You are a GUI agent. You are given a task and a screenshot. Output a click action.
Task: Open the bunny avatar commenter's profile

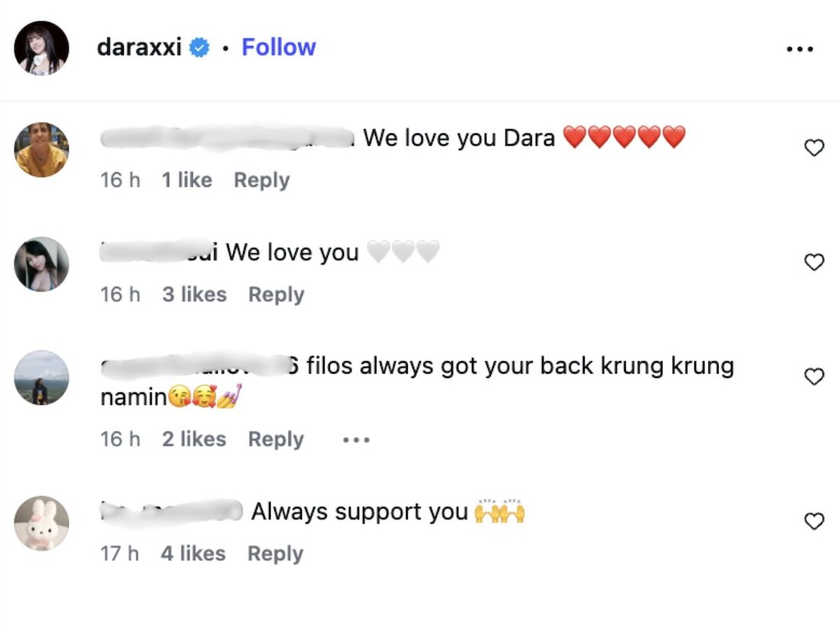[x=41, y=523]
